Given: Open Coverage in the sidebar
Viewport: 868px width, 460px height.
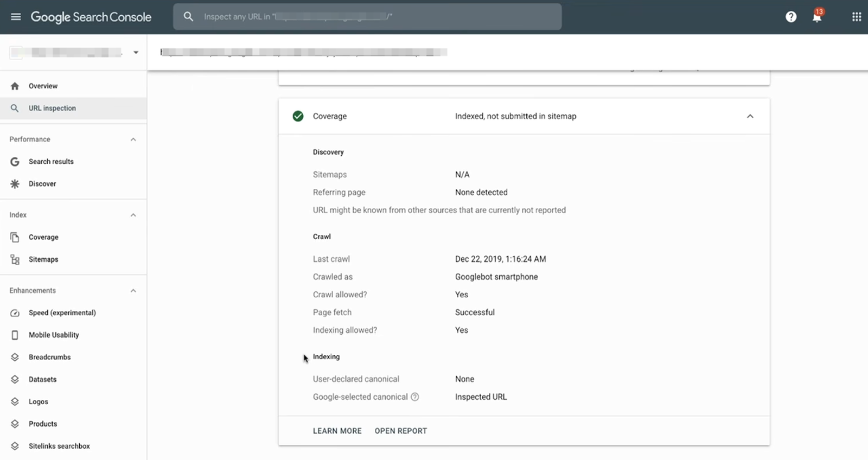Looking at the screenshot, I should click(73, 237).
